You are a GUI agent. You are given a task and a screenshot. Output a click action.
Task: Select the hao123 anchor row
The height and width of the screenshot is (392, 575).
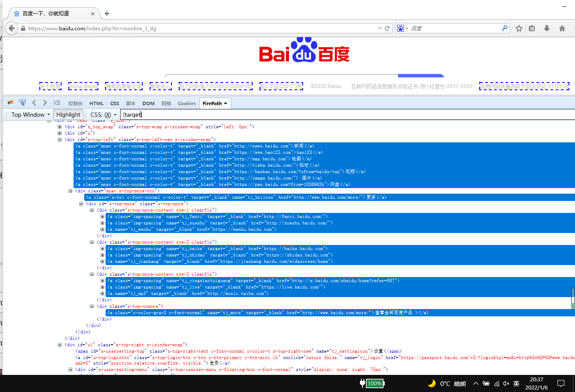click(x=324, y=152)
